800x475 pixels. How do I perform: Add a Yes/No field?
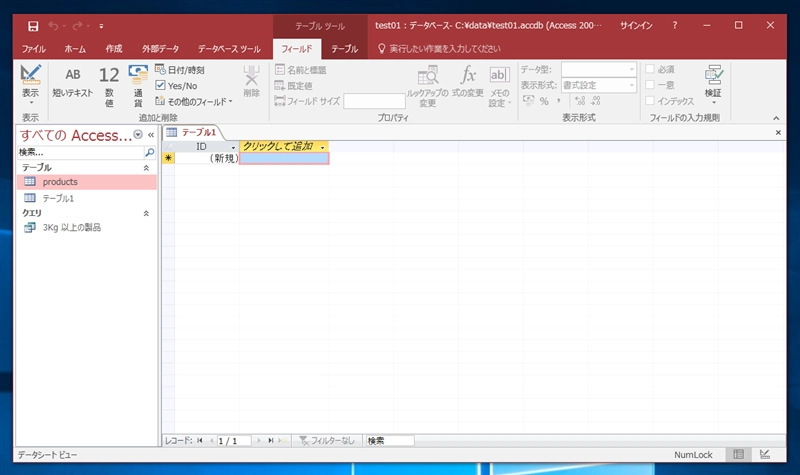pos(177,86)
